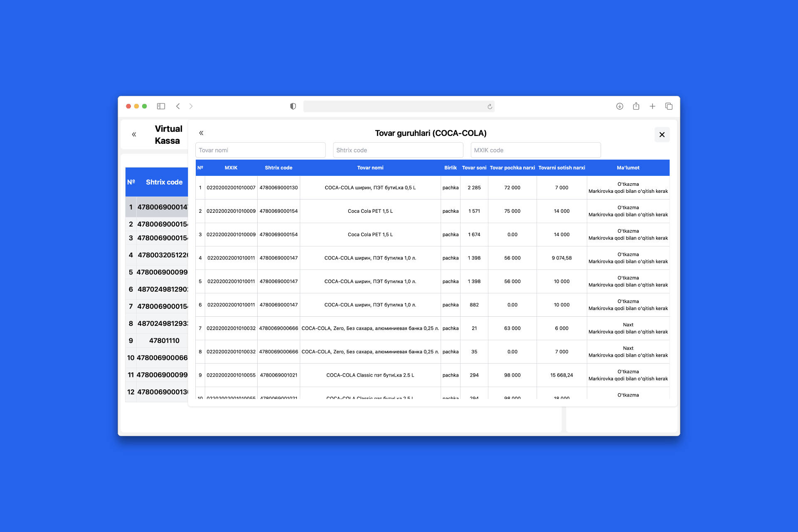
Task: Select COCA-COLA Classic 2.5 L in row 9
Action: pos(370,375)
